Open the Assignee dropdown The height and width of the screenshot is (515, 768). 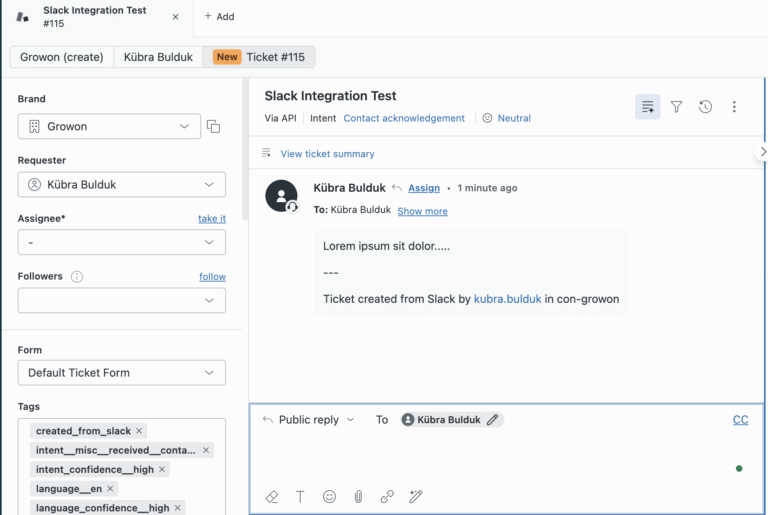pos(121,243)
